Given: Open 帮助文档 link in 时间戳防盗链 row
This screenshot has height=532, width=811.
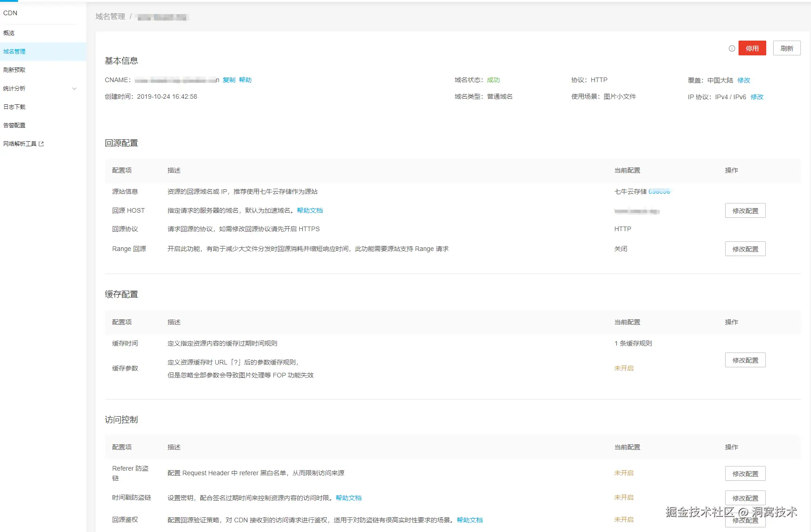Looking at the screenshot, I should (348, 498).
